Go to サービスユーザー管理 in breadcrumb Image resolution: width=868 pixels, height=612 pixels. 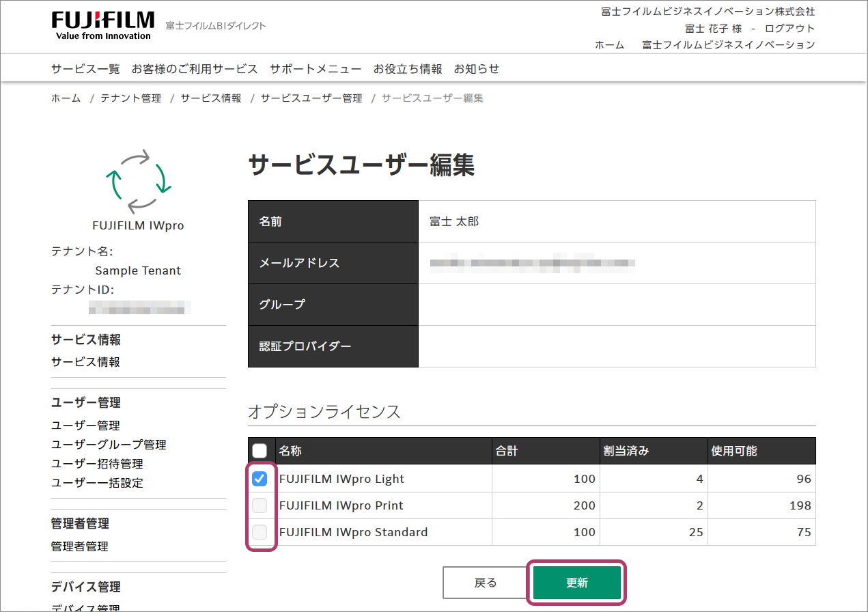311,98
